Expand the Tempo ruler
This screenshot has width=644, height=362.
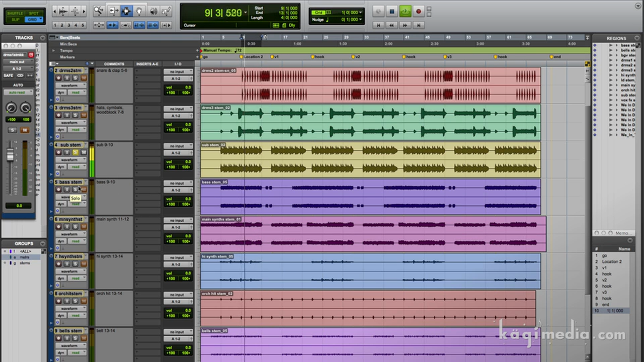(x=54, y=50)
